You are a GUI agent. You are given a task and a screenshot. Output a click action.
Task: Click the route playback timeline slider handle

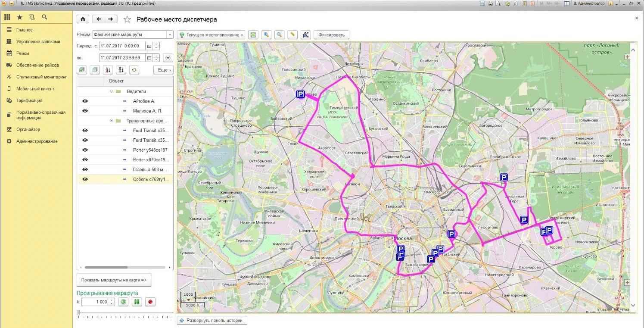[x=78, y=312]
